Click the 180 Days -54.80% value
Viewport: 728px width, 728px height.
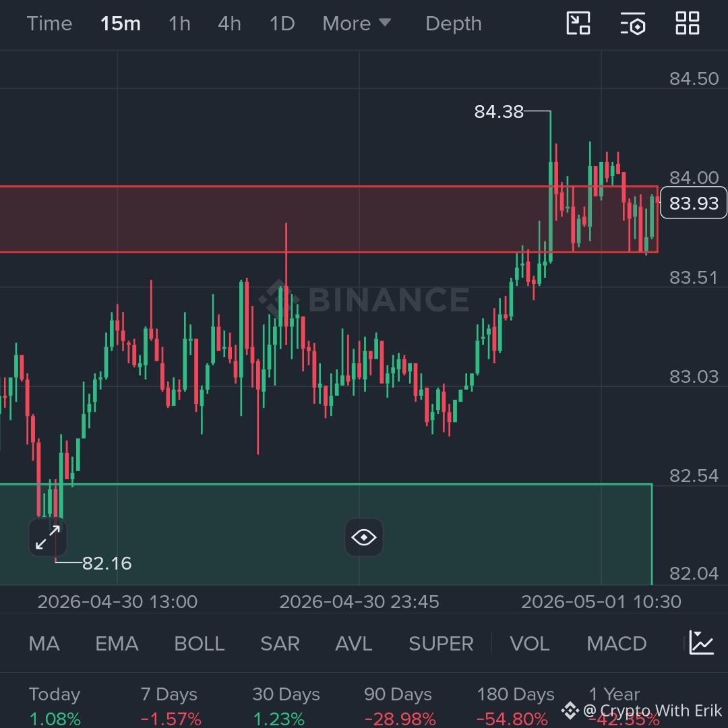point(512,719)
